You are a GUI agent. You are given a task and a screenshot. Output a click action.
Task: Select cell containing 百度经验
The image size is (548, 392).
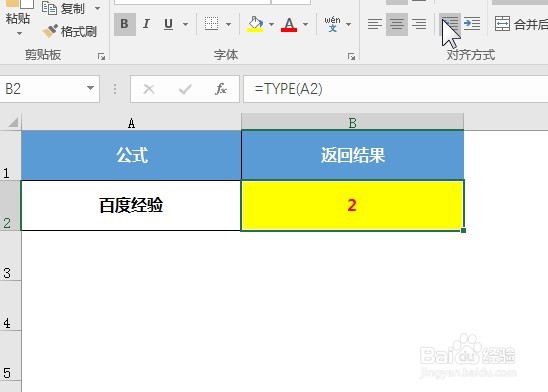[x=131, y=205]
